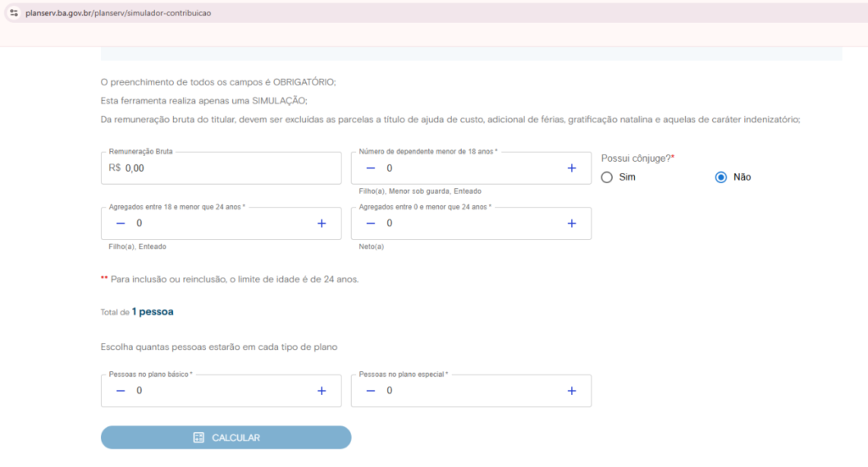Open site information icon in address bar
868x467 pixels.
tap(14, 13)
